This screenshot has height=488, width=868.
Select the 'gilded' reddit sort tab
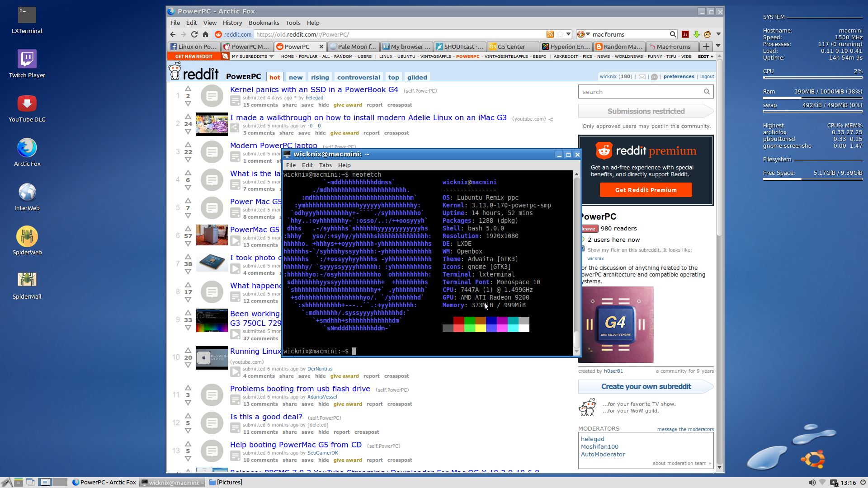coord(417,77)
